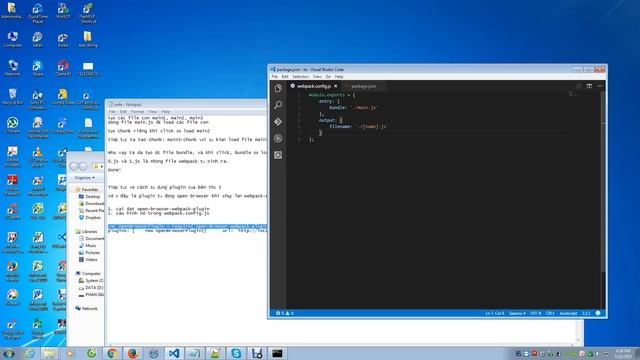
Task: Select the WinSCP desktop icon
Action: (x=63, y=11)
